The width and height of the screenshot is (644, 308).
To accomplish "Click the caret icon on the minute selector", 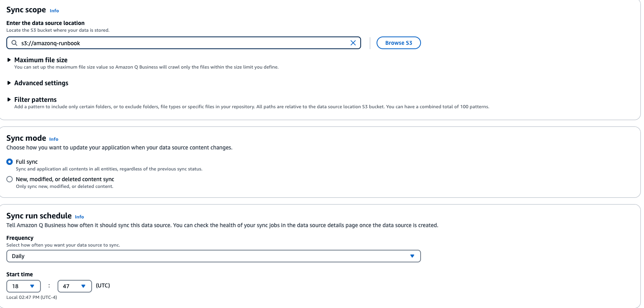I will (84, 286).
